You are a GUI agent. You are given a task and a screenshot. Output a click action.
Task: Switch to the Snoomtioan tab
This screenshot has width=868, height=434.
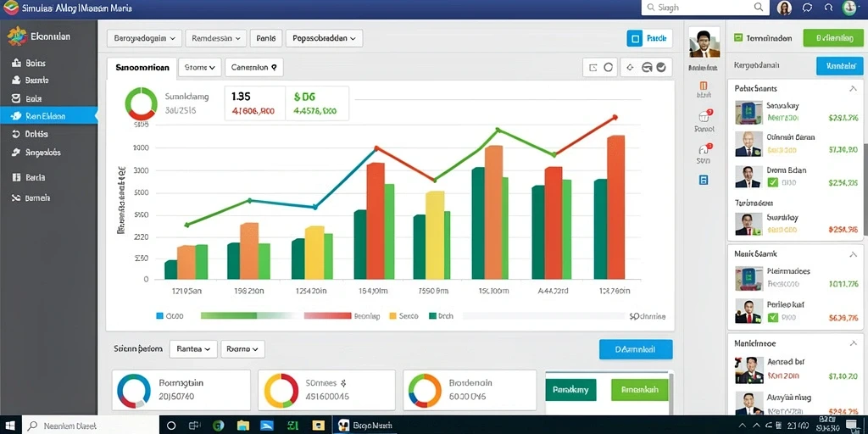pos(142,68)
